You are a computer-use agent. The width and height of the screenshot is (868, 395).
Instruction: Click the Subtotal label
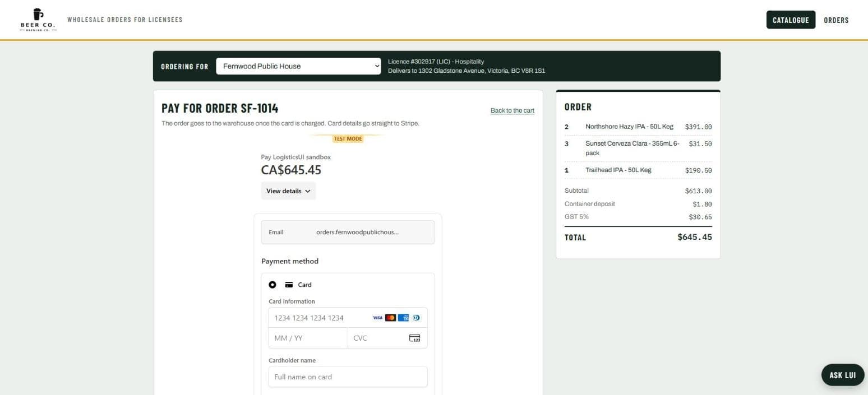(576, 190)
